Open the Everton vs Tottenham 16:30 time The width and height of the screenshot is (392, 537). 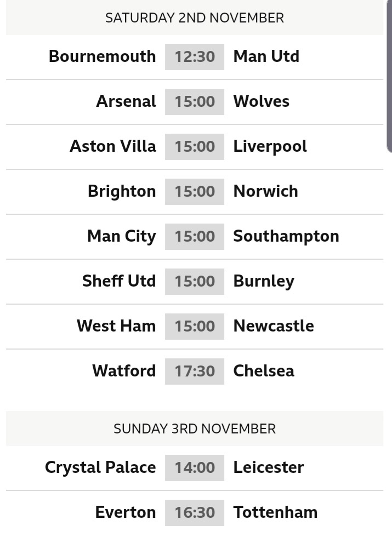coord(195,513)
